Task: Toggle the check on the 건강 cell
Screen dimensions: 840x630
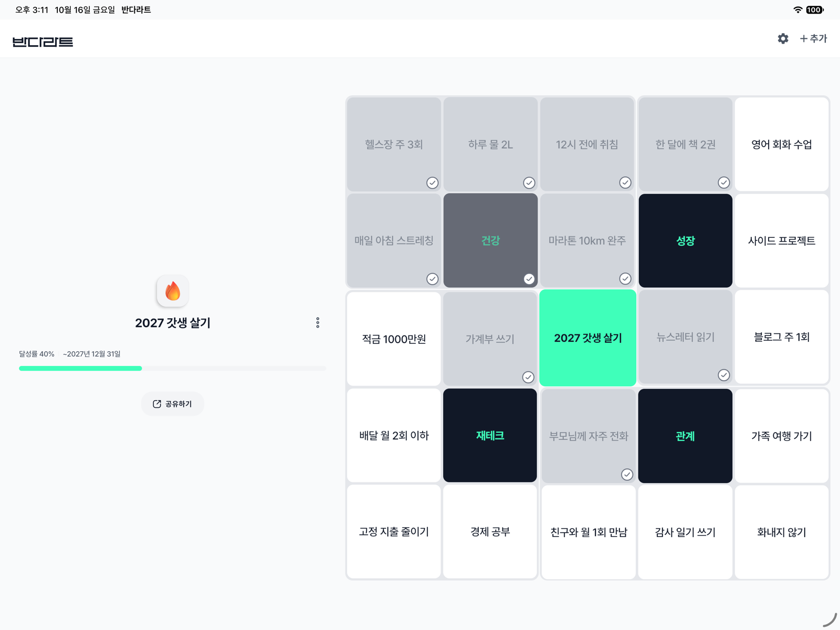Action: tap(529, 279)
